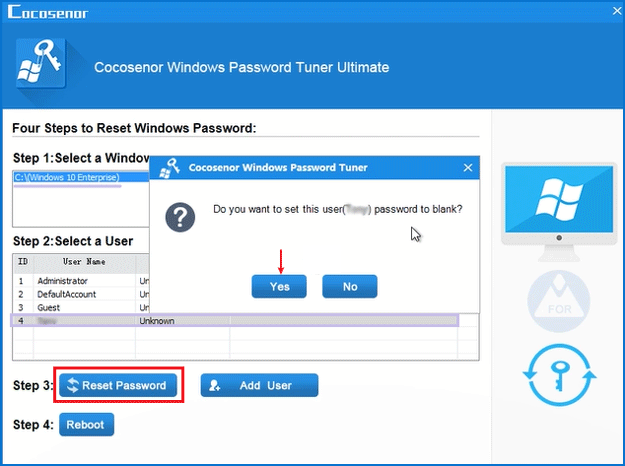Close the main Cocosenor window

point(617,11)
